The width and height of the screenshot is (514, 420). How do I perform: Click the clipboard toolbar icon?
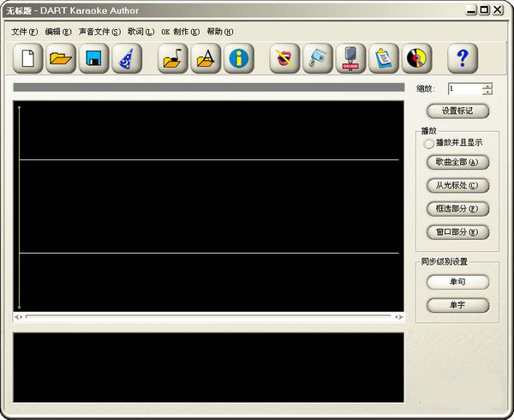point(384,58)
